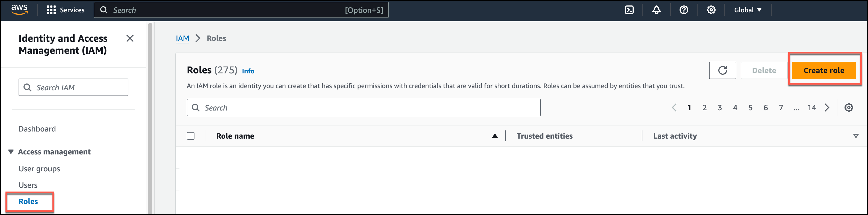
Task: Click the IAM breadcrumb link
Action: pyautogui.click(x=182, y=38)
